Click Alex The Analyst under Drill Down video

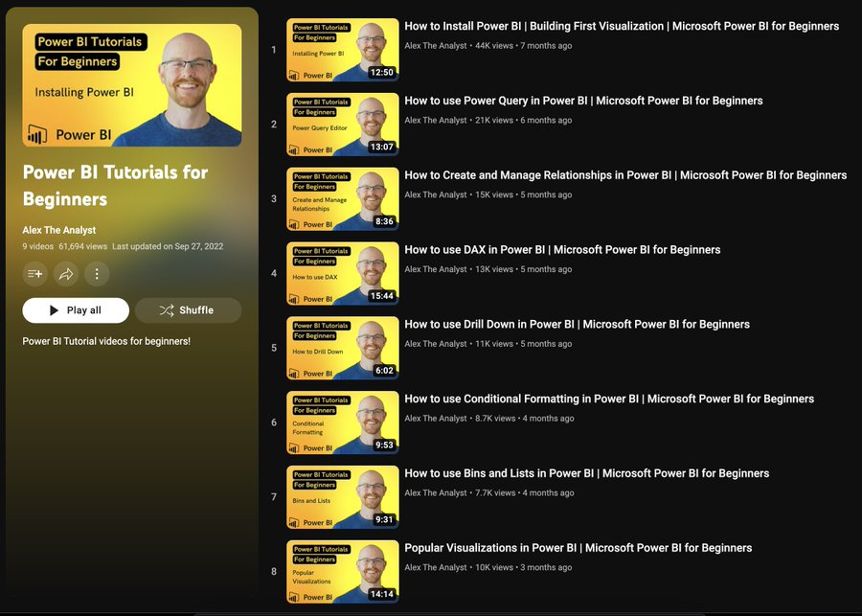point(436,344)
